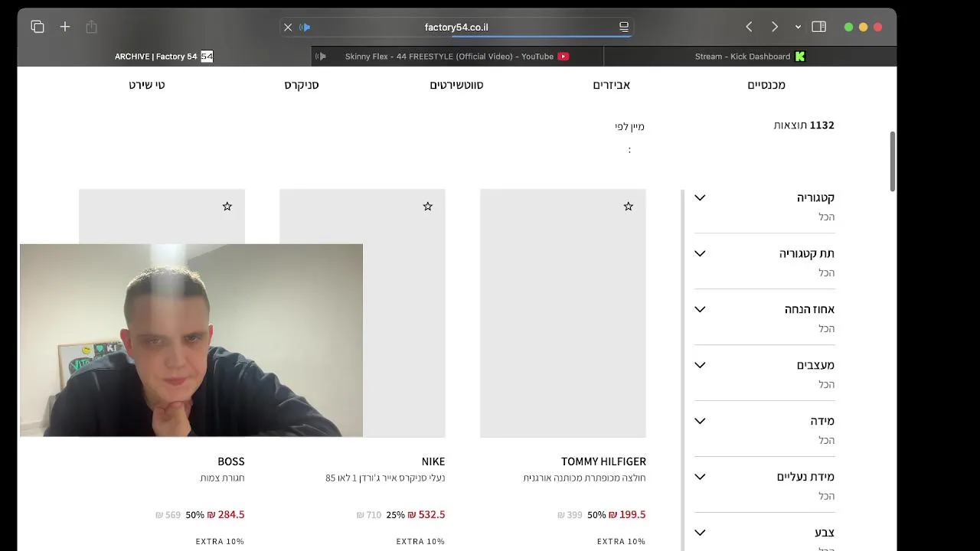
Task: Favorite the Nike product star
Action: tap(428, 207)
